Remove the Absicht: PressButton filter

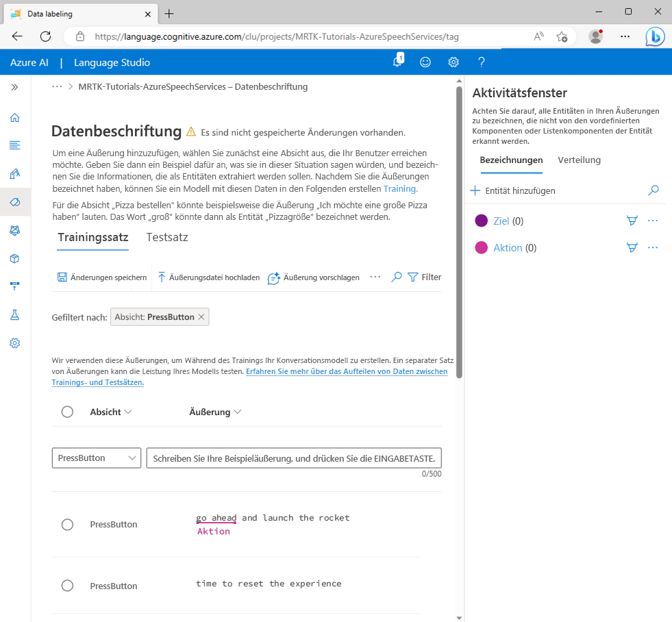pyautogui.click(x=201, y=316)
